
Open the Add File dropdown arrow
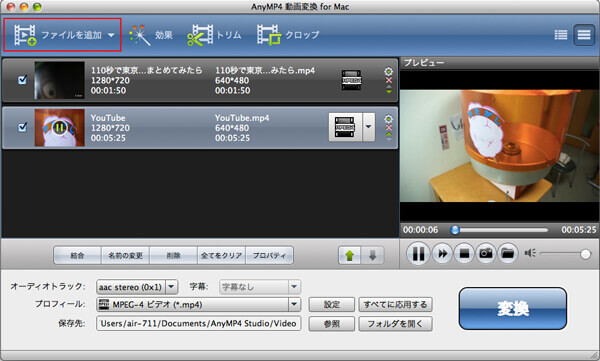[111, 35]
